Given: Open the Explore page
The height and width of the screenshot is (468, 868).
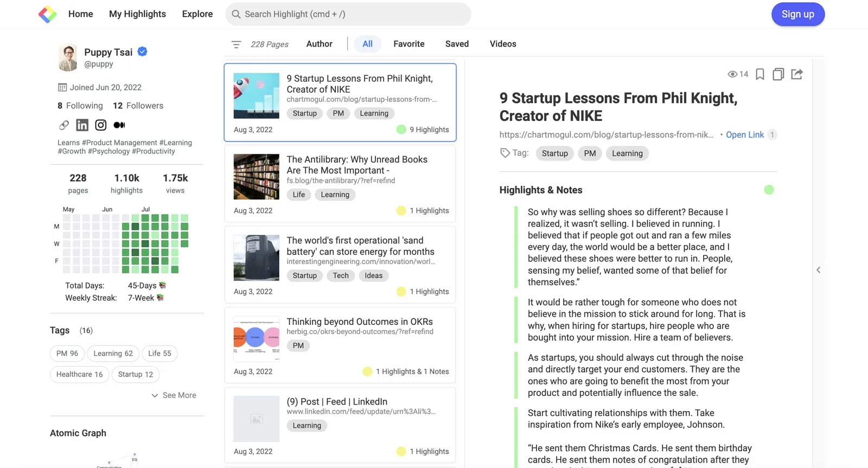Looking at the screenshot, I should (197, 14).
